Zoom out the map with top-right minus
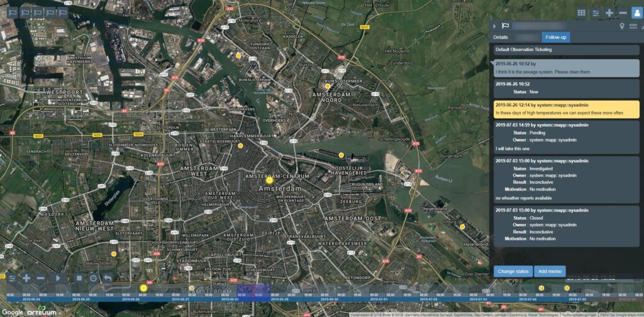The height and width of the screenshot is (317, 644). [622, 13]
